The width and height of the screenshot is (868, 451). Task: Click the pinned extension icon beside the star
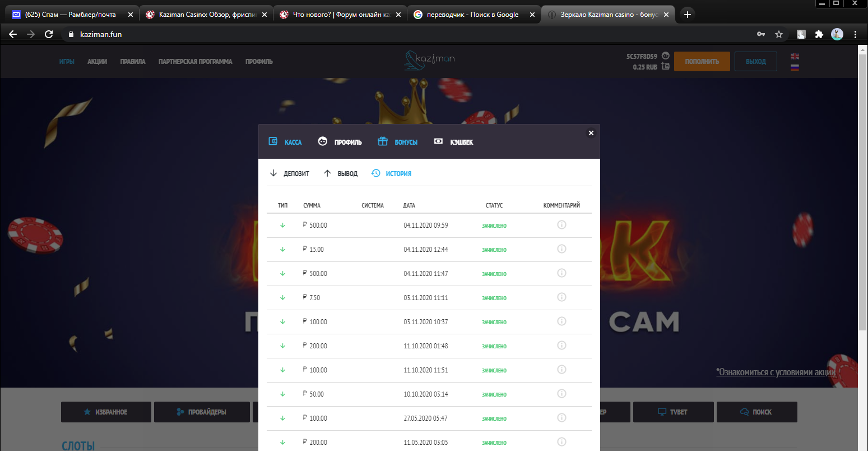pyautogui.click(x=801, y=34)
